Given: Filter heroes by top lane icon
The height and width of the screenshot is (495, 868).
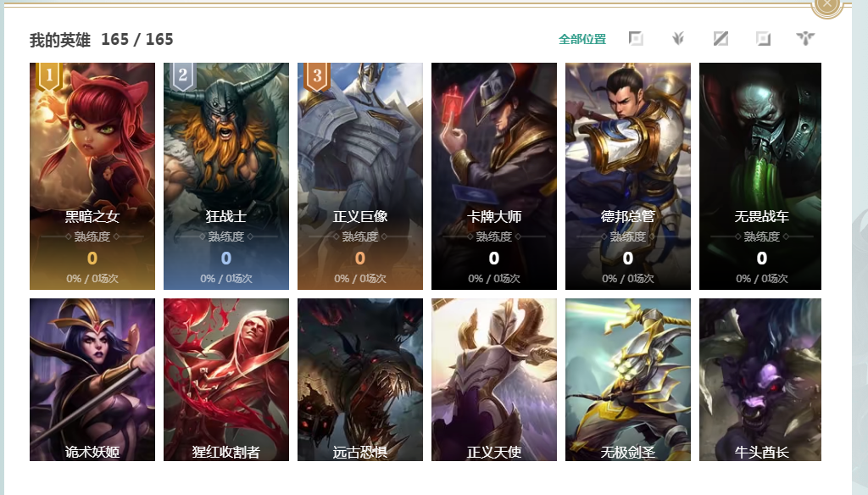Looking at the screenshot, I should pyautogui.click(x=636, y=39).
